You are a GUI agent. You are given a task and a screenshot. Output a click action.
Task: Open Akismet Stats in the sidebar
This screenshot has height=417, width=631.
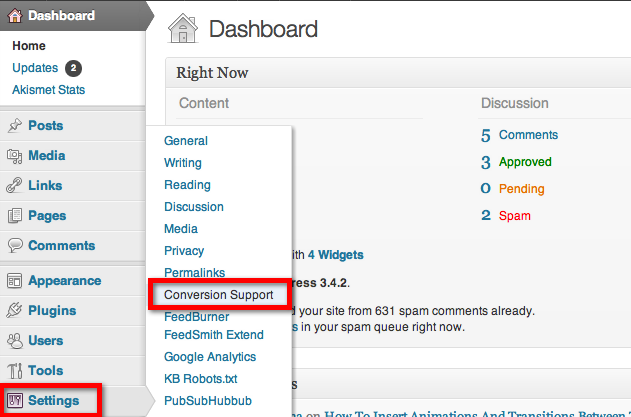48,90
